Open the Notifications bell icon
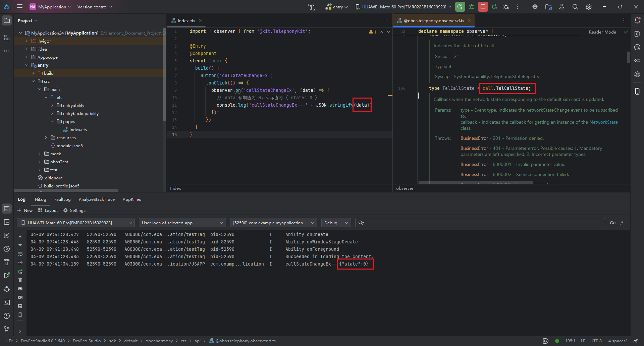The height and width of the screenshot is (346, 644). [x=637, y=20]
